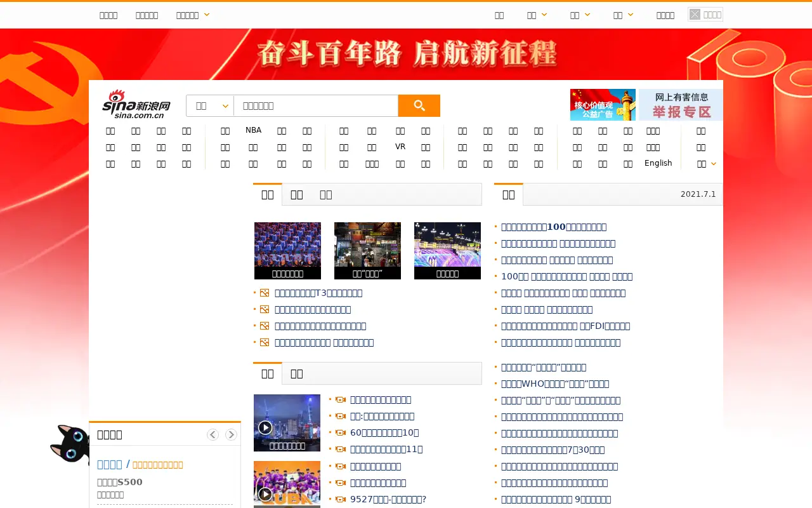Image resolution: width=812 pixels, height=508 pixels.
Task: Open the headline mentioning FDI
Action: [x=565, y=326]
